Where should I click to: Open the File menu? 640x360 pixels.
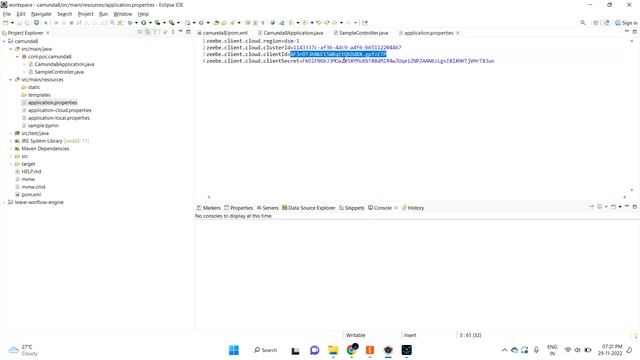pos(7,14)
